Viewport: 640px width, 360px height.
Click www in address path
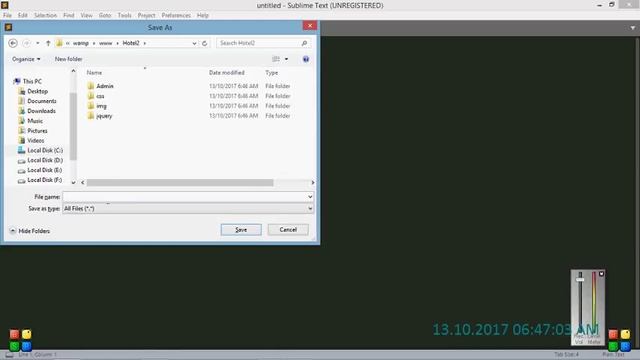coord(105,43)
